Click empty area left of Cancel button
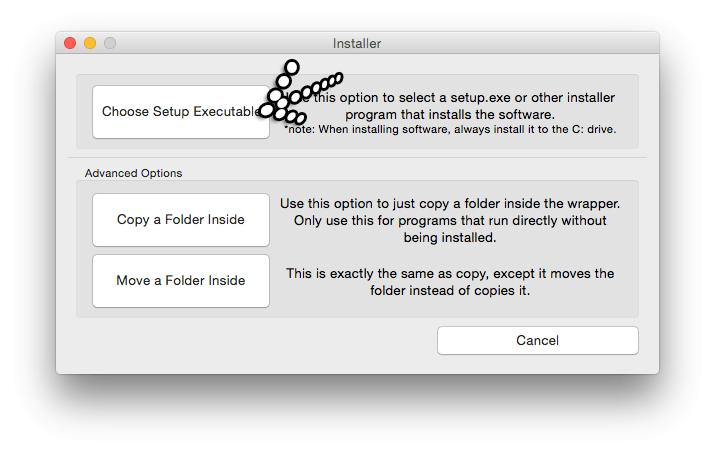 coord(255,340)
